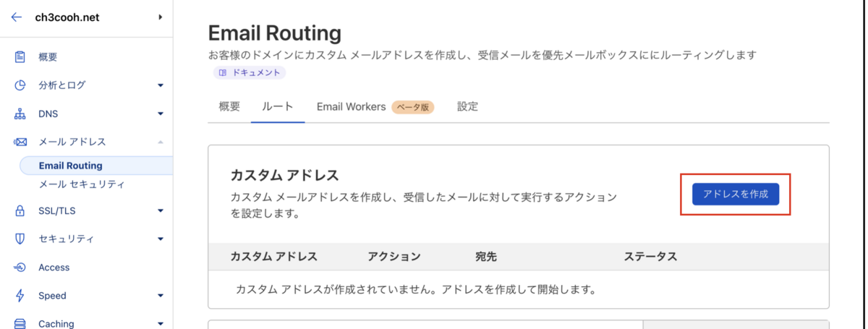Image resolution: width=868 pixels, height=329 pixels.
Task: Open the Email Workers tab
Action: click(x=351, y=107)
